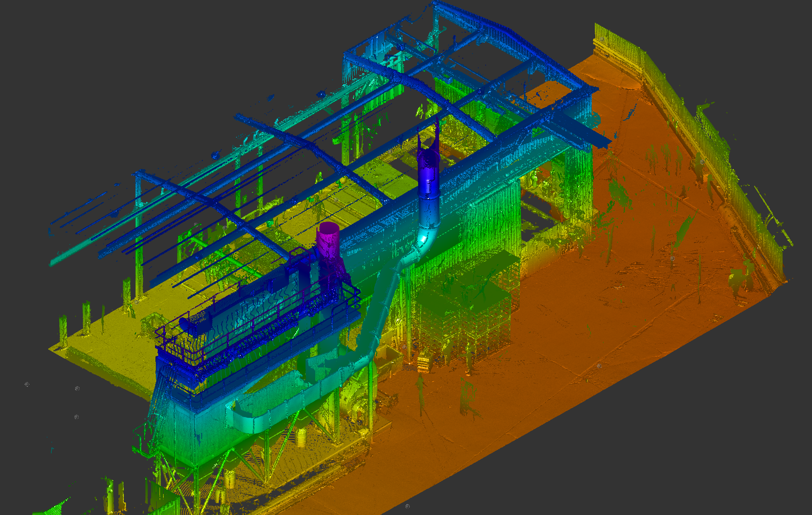Pick the magenta cylinder top on the platform

coord(328,227)
